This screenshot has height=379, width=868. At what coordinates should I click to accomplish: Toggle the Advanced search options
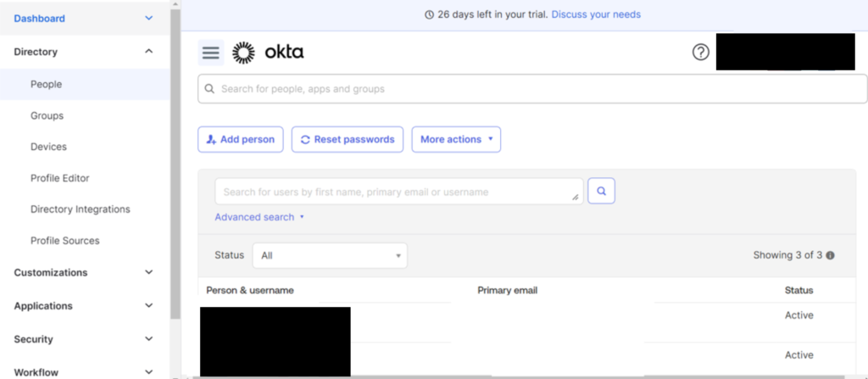pos(259,217)
